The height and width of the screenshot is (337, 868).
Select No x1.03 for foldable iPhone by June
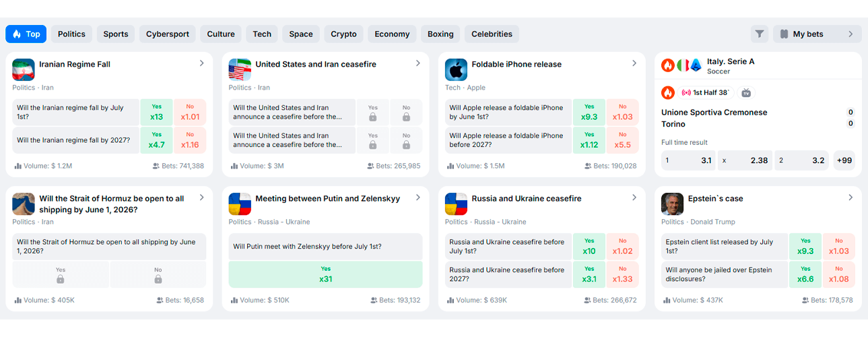623,112
